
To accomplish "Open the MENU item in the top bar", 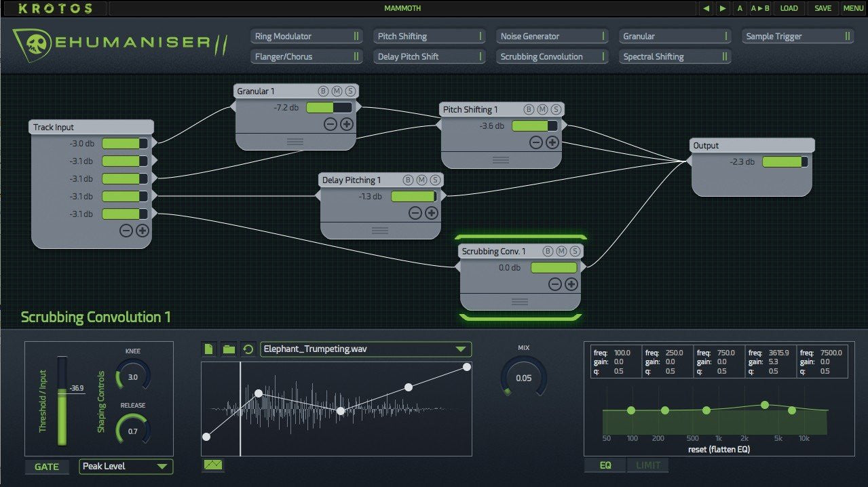I will (853, 8).
